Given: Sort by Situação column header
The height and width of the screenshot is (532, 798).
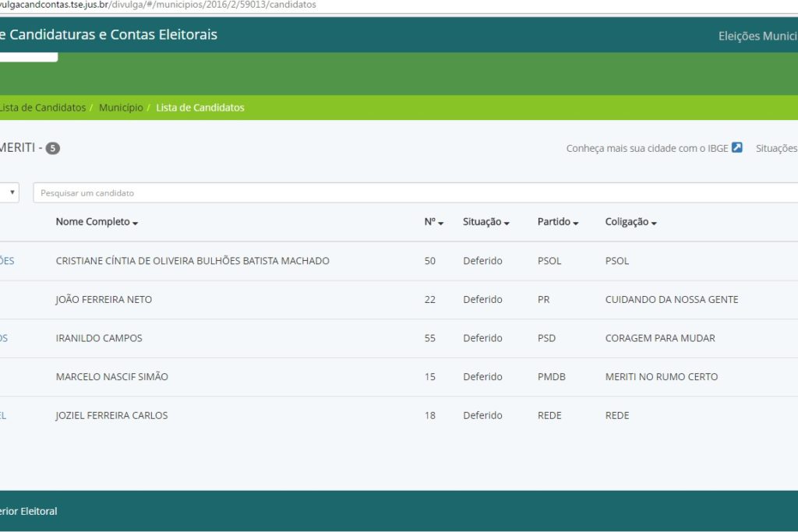Looking at the screenshot, I should pyautogui.click(x=486, y=222).
